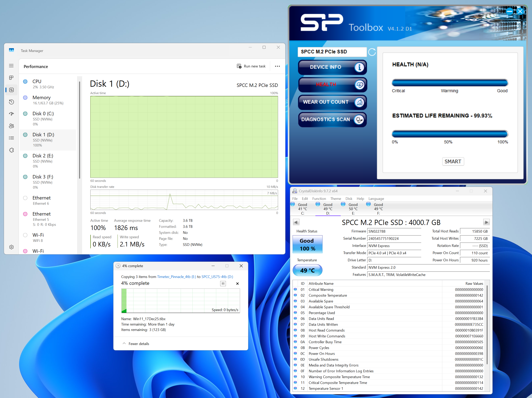
Task: Open Users icon in Task Manager sidebar
Action: (11, 126)
